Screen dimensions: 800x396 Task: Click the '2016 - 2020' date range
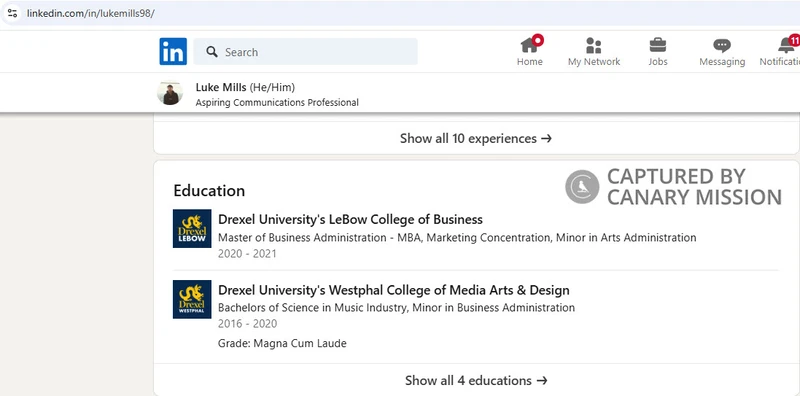[247, 324]
